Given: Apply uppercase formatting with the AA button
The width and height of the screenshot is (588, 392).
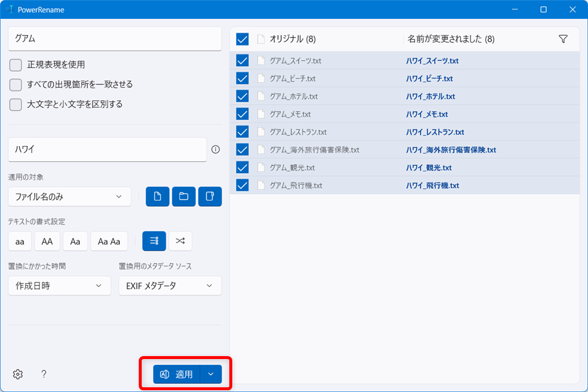Looking at the screenshot, I should point(47,241).
